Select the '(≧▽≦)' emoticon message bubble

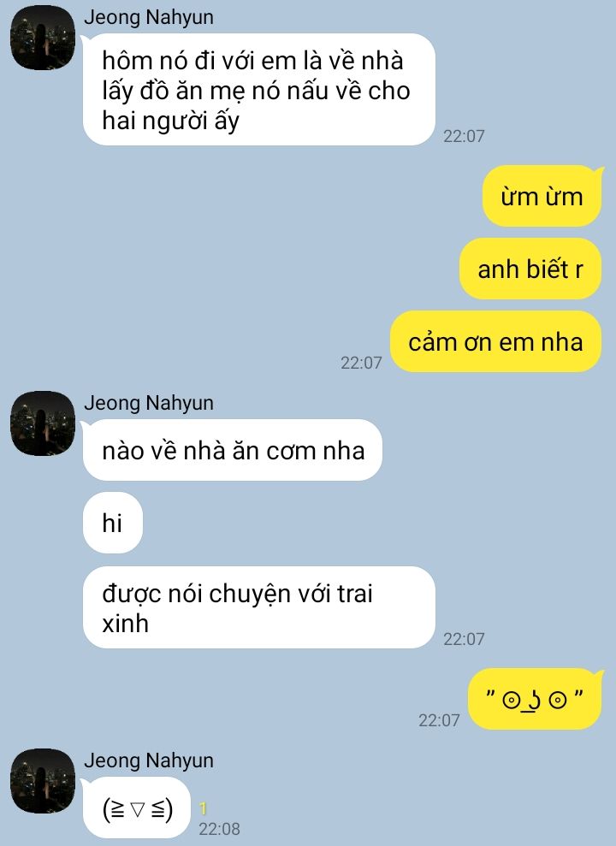pyautogui.click(x=137, y=808)
